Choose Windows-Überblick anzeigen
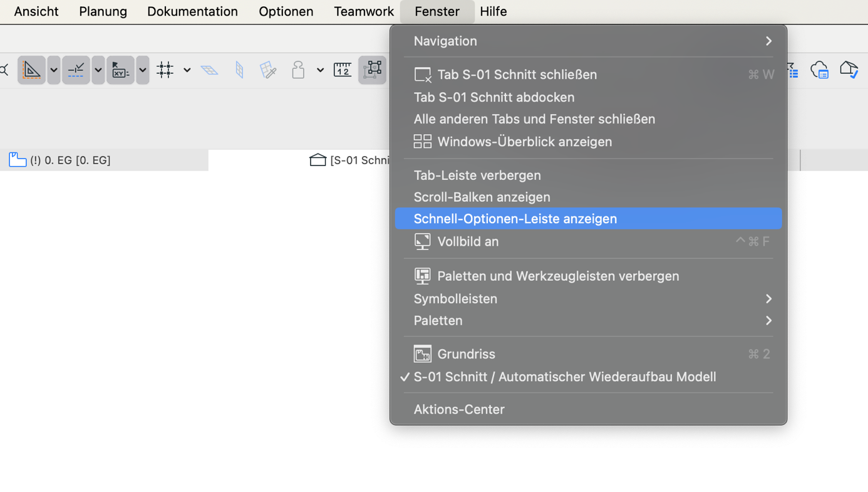 pyautogui.click(x=589, y=142)
